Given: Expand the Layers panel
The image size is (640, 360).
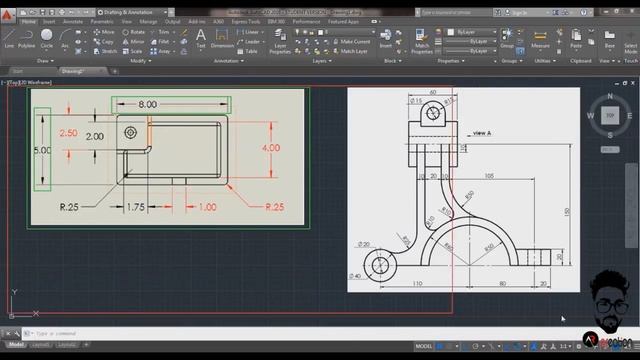Looking at the screenshot, I should click(322, 61).
